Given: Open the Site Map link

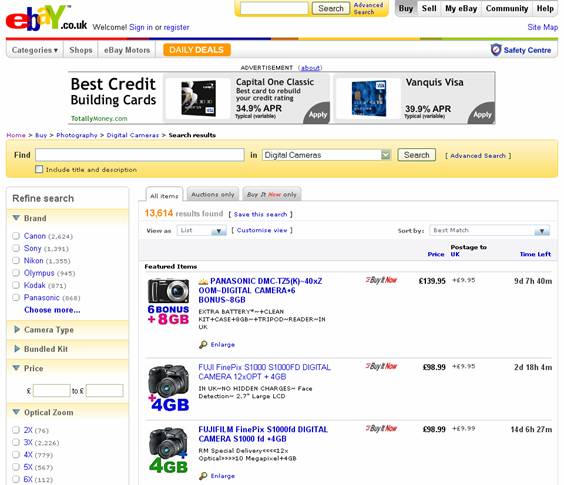Looking at the screenshot, I should point(542,27).
